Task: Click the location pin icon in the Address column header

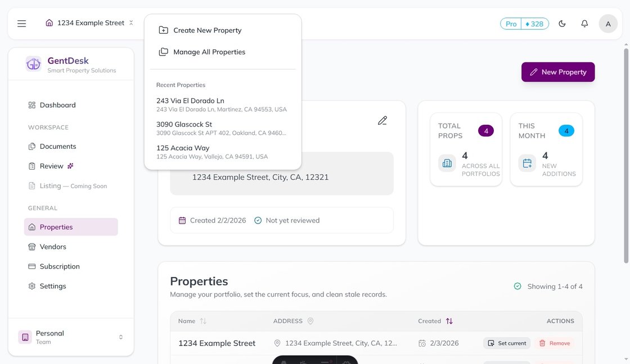Action: (310, 321)
